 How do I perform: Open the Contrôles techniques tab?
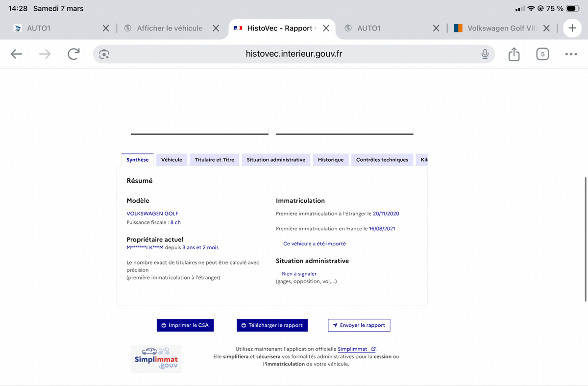382,160
